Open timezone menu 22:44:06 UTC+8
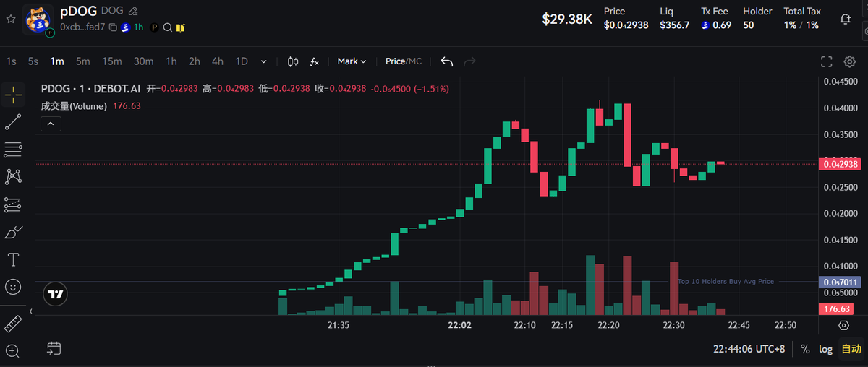 point(749,349)
